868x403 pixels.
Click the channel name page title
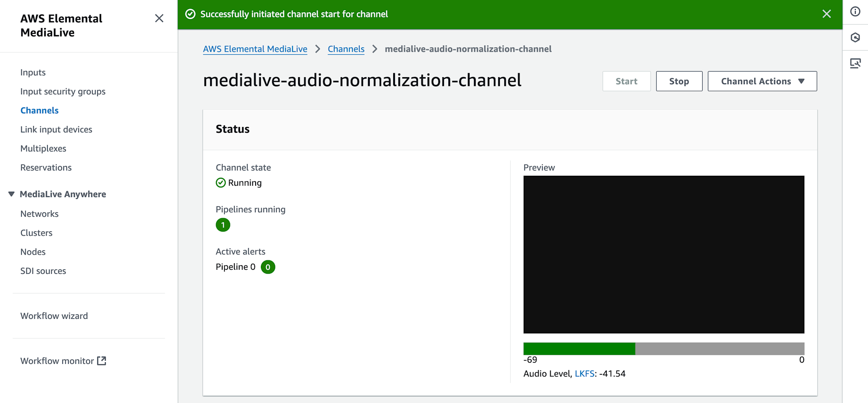(362, 81)
